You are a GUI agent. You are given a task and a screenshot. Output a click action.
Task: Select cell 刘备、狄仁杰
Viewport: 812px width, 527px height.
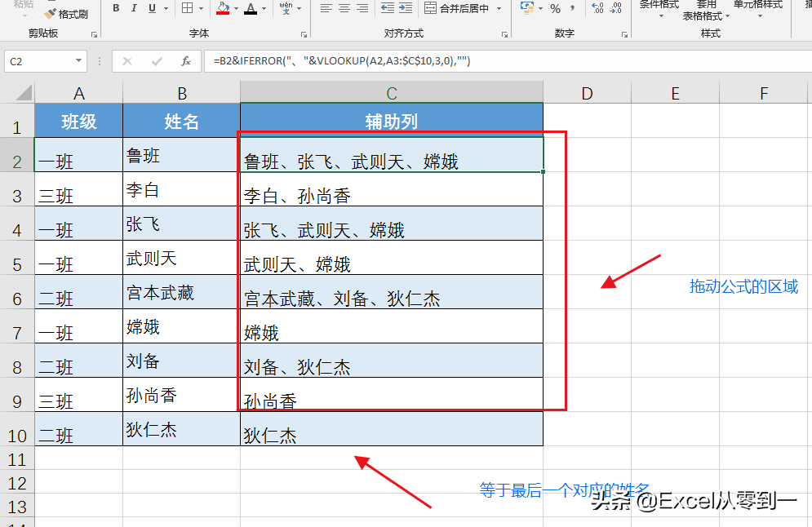[392, 361]
